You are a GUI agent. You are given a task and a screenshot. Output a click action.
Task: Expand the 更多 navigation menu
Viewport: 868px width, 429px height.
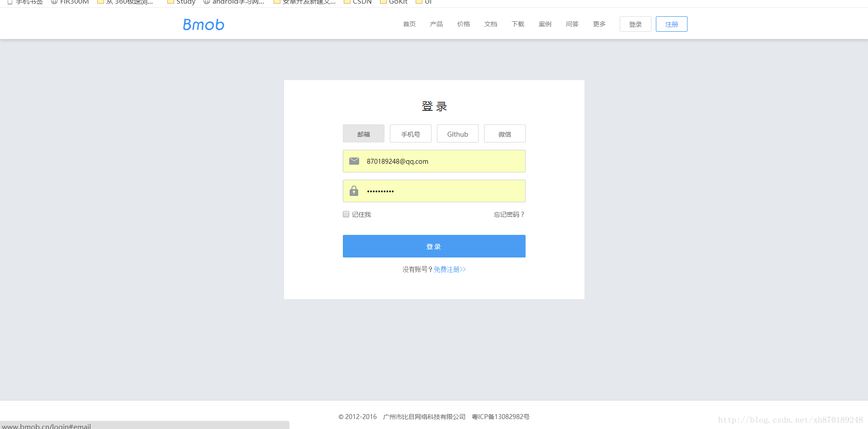click(599, 24)
